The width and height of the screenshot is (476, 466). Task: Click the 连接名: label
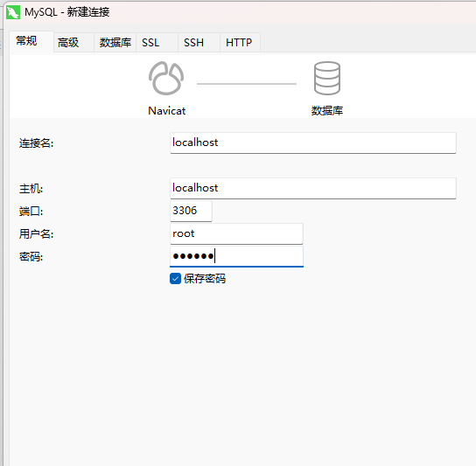(x=36, y=143)
